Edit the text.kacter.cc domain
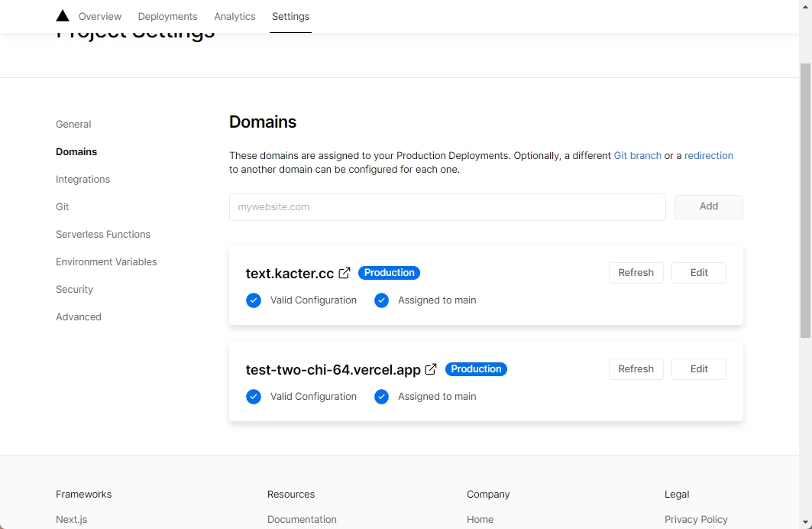This screenshot has width=812, height=529. [x=698, y=273]
